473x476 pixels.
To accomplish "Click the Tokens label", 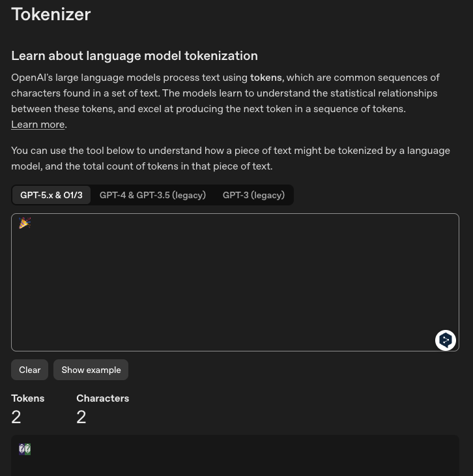I will [27, 398].
